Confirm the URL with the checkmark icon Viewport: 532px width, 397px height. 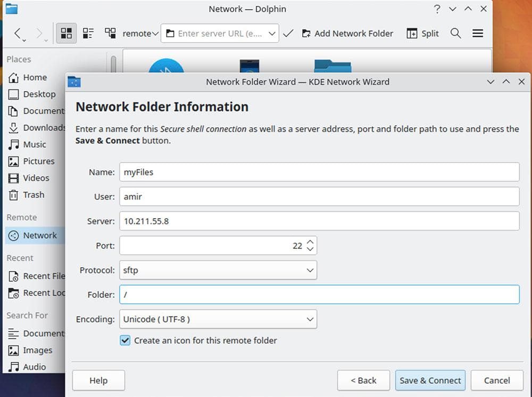coord(288,34)
